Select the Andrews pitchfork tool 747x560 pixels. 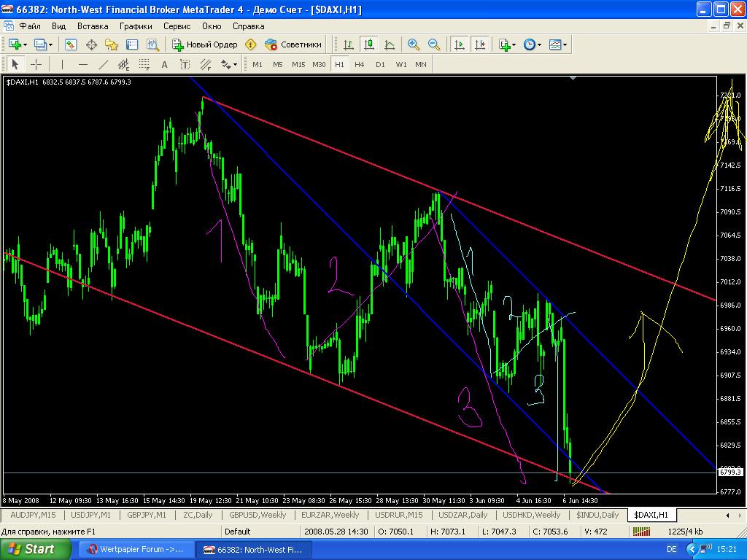[x=205, y=64]
